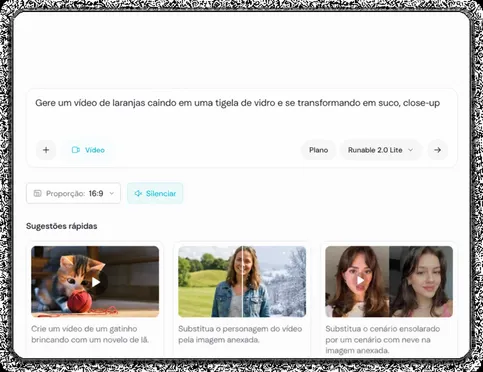
Task: Expand the Runable 2.0 Lite model dropdown
Action: [381, 150]
